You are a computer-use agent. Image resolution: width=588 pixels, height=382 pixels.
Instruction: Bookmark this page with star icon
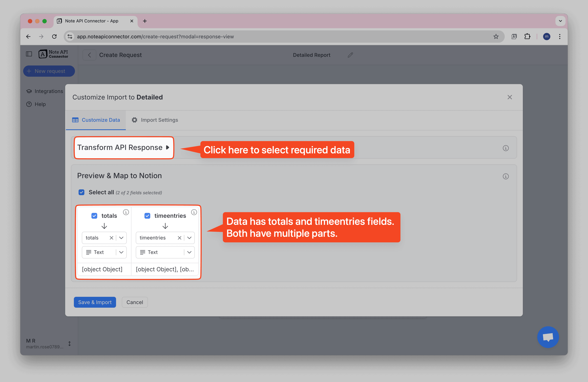click(x=496, y=37)
